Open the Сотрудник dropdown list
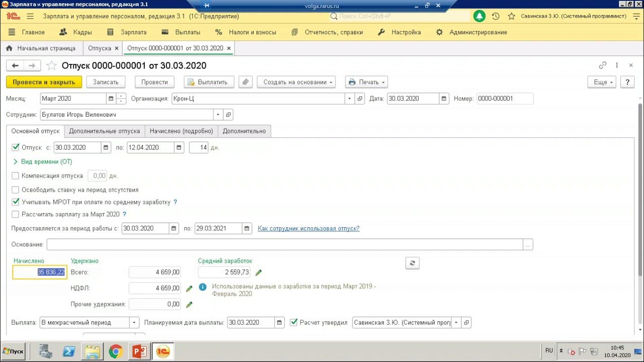This screenshot has height=362, width=644. pyautogui.click(x=218, y=115)
